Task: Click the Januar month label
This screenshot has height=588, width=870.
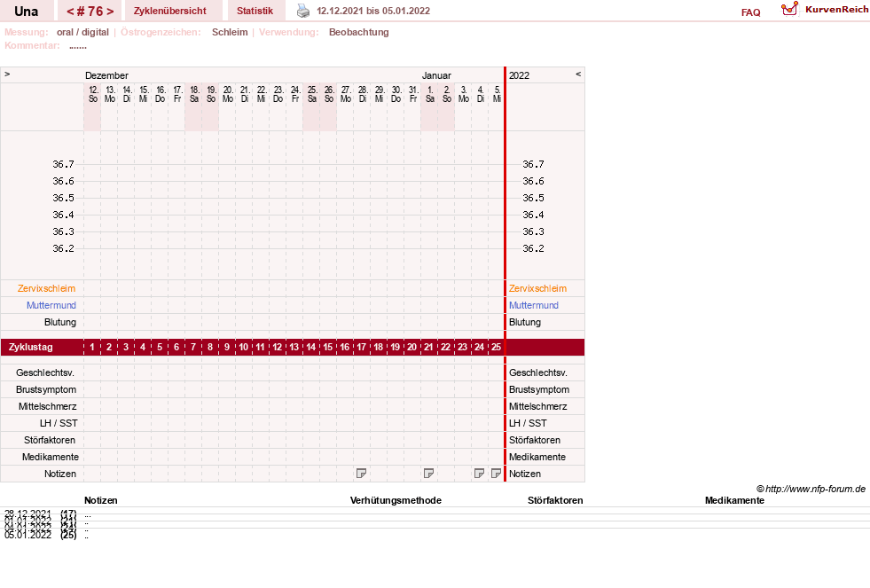Action: (x=436, y=75)
